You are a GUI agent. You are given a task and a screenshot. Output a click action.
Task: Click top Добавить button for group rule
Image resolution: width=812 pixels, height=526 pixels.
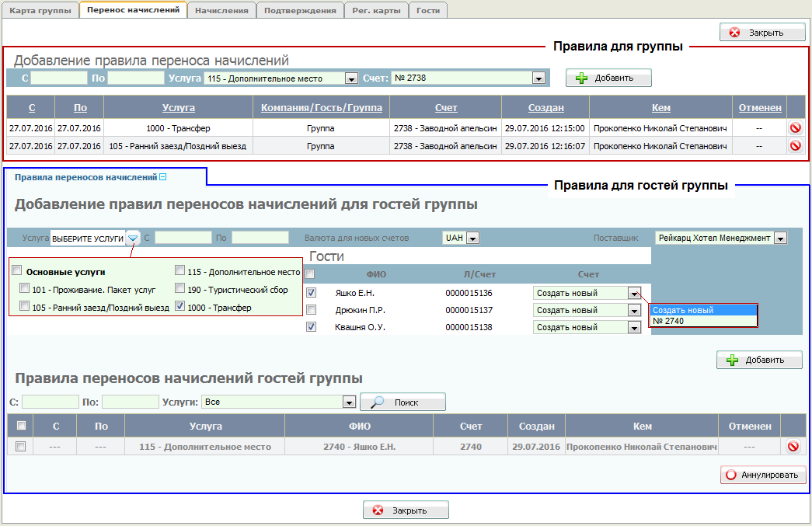click(608, 78)
